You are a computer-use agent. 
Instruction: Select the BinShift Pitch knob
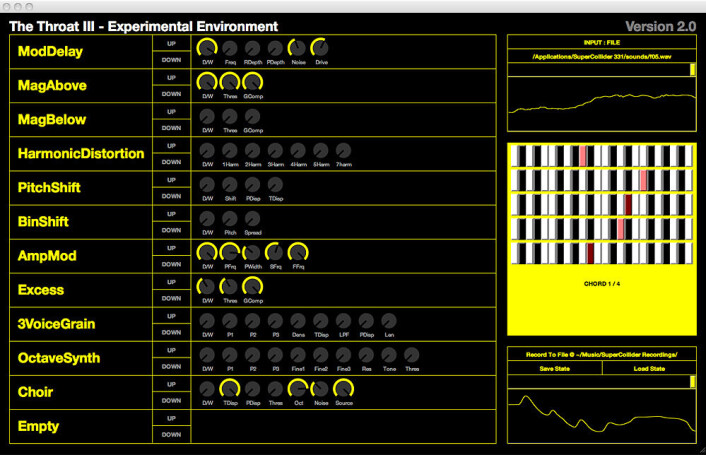click(x=230, y=219)
